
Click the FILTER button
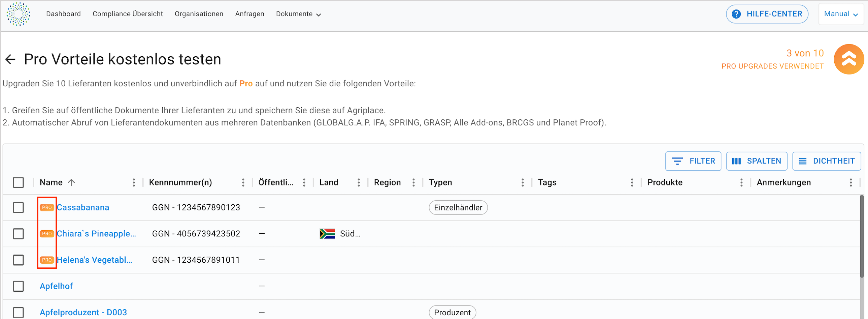(x=693, y=161)
